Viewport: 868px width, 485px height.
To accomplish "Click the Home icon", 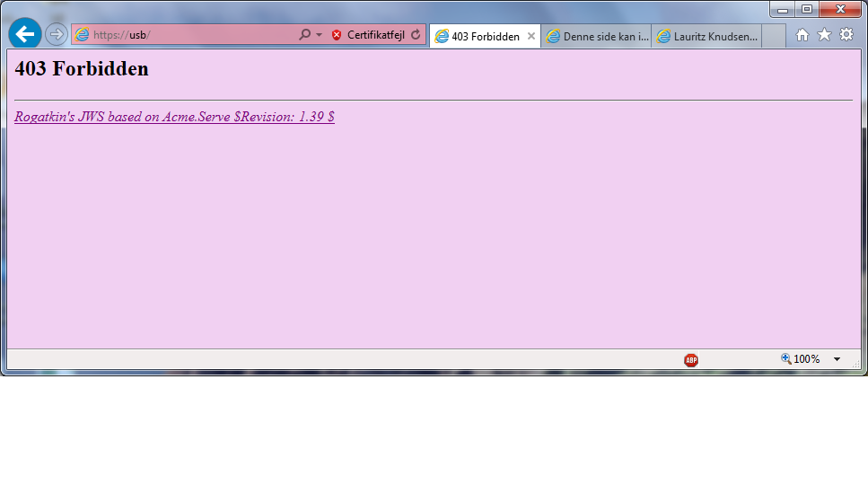I will point(802,35).
